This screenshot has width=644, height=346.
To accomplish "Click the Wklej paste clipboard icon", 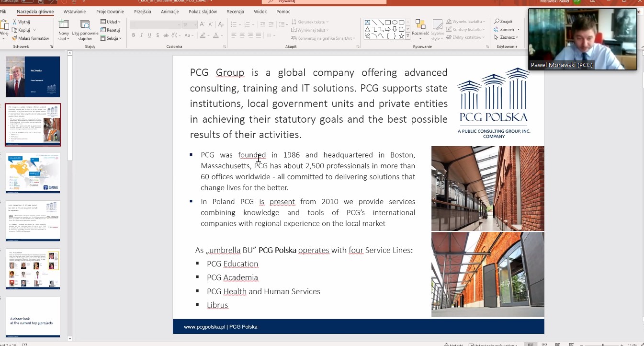I will pos(4,24).
